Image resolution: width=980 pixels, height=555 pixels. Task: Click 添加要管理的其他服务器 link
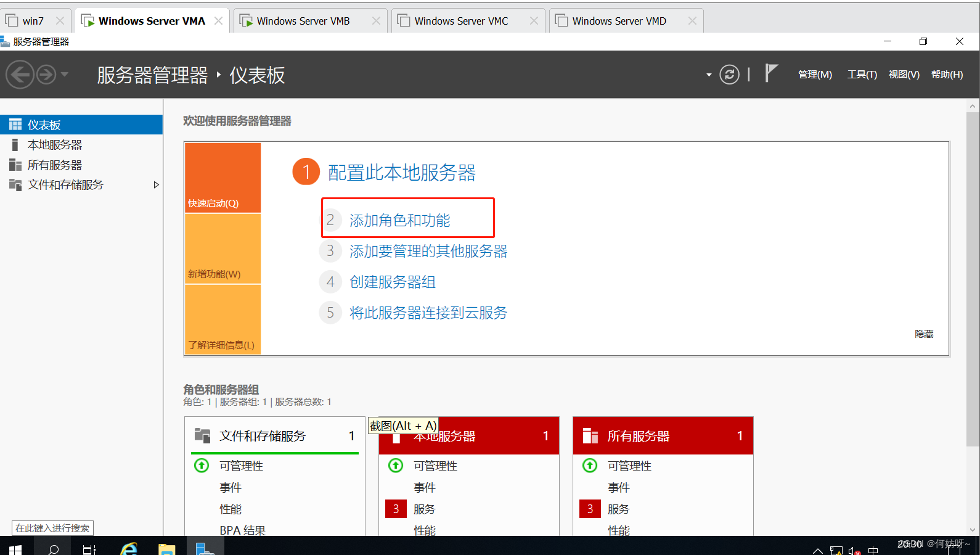click(428, 251)
